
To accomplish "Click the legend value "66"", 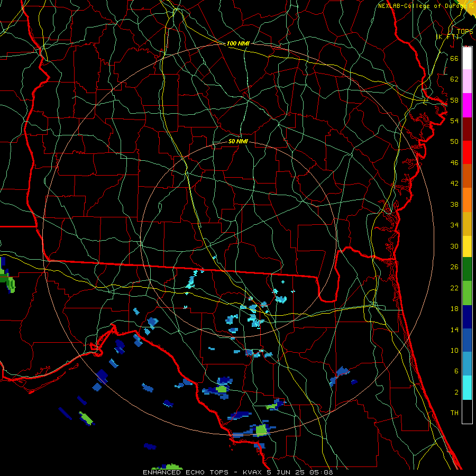I will 454,58.
